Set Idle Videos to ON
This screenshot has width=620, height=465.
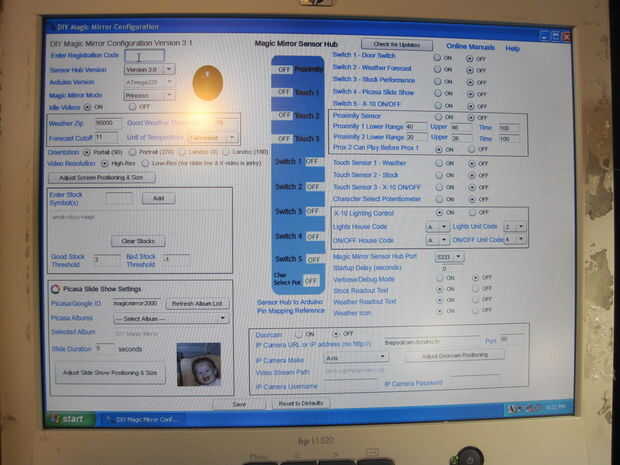coord(87,107)
